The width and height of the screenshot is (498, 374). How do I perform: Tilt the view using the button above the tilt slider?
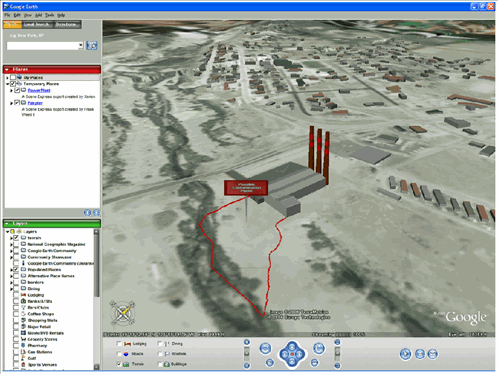pos(337,342)
